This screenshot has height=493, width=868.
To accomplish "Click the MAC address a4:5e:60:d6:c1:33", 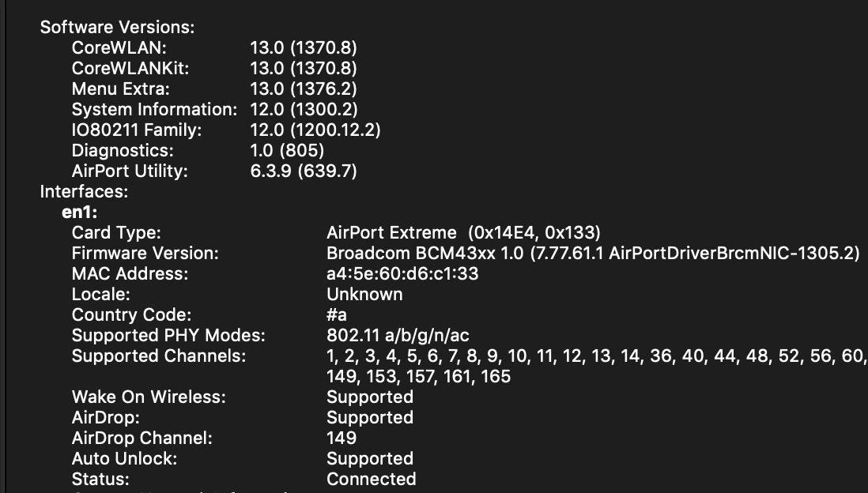I will (x=402, y=273).
